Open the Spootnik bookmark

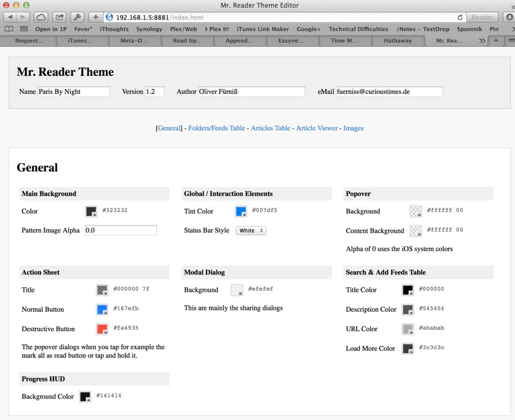pos(469,29)
